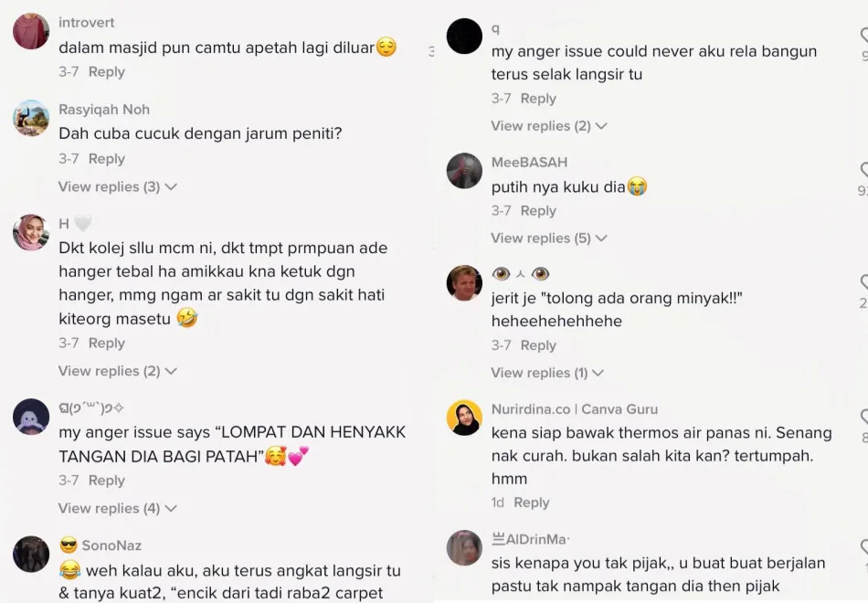
Task: Open Nurirdina.co Canva Guru's avatar
Action: (x=464, y=418)
